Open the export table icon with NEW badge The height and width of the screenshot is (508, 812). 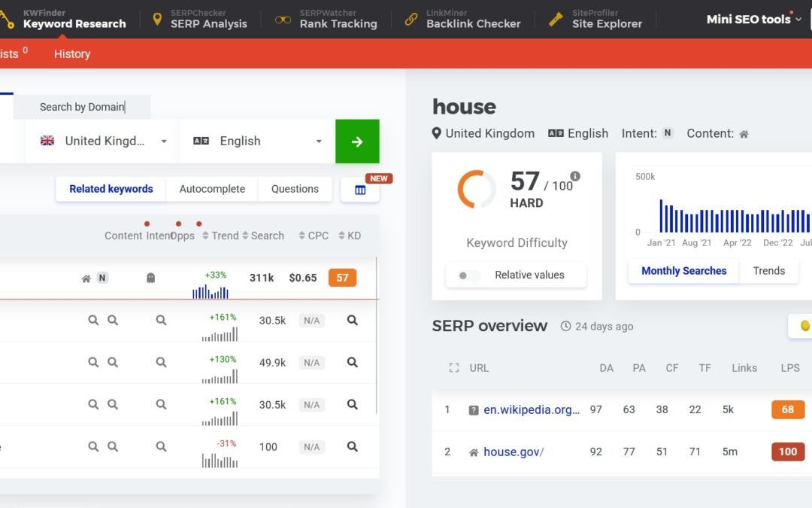pyautogui.click(x=359, y=189)
